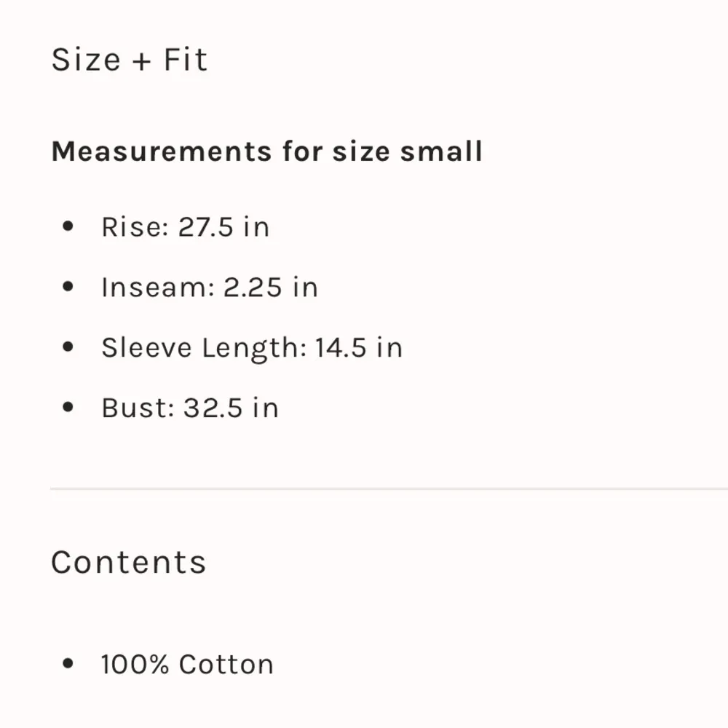The height and width of the screenshot is (728, 728).
Task: Click the Sleeve Length label
Action: pos(204,348)
